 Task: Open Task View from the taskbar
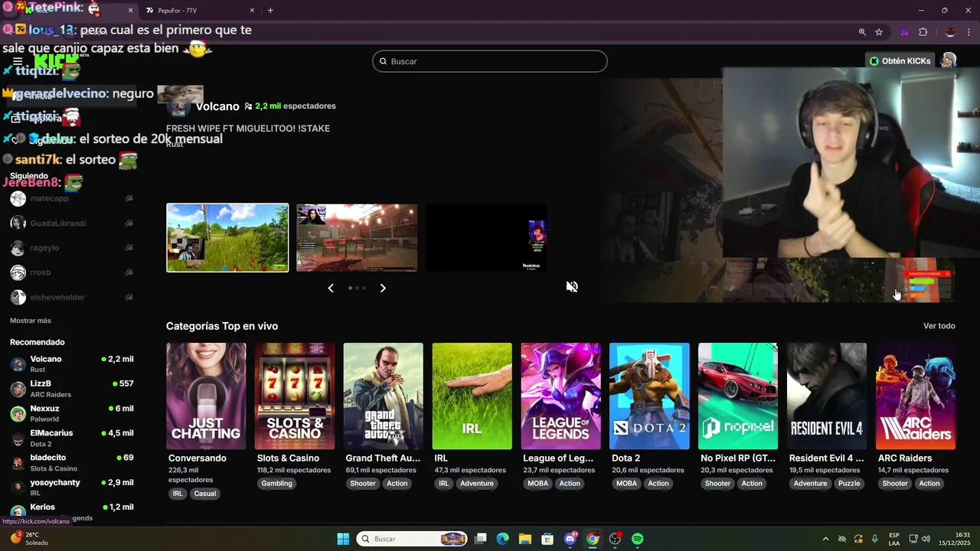coord(480,539)
